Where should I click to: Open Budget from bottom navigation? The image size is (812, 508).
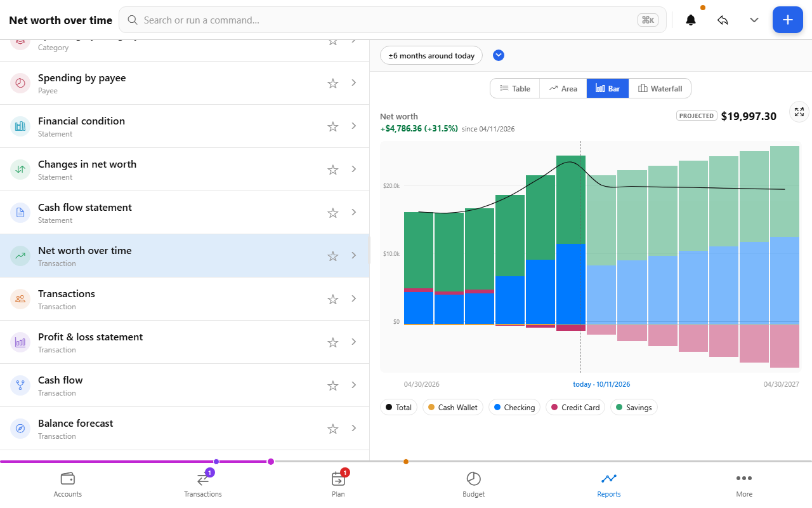(474, 485)
